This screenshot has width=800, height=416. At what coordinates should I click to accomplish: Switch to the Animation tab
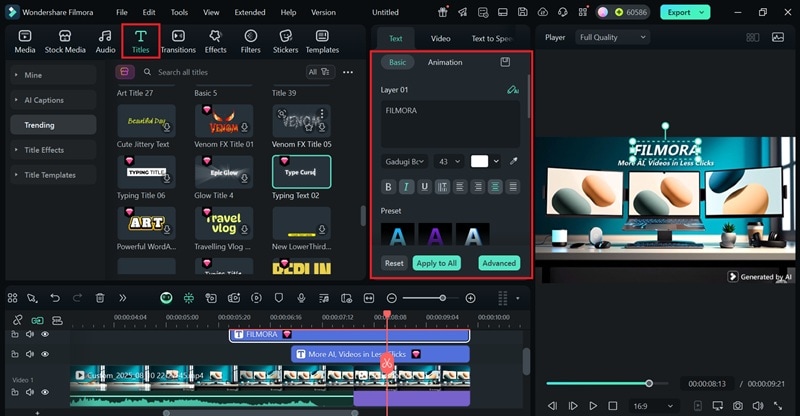pos(445,62)
